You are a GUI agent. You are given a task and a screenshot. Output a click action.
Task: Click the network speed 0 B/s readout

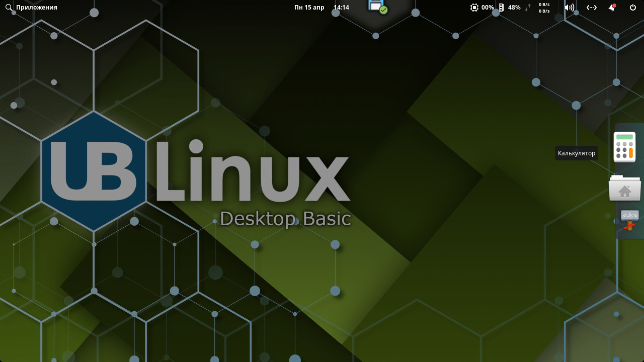tap(544, 8)
